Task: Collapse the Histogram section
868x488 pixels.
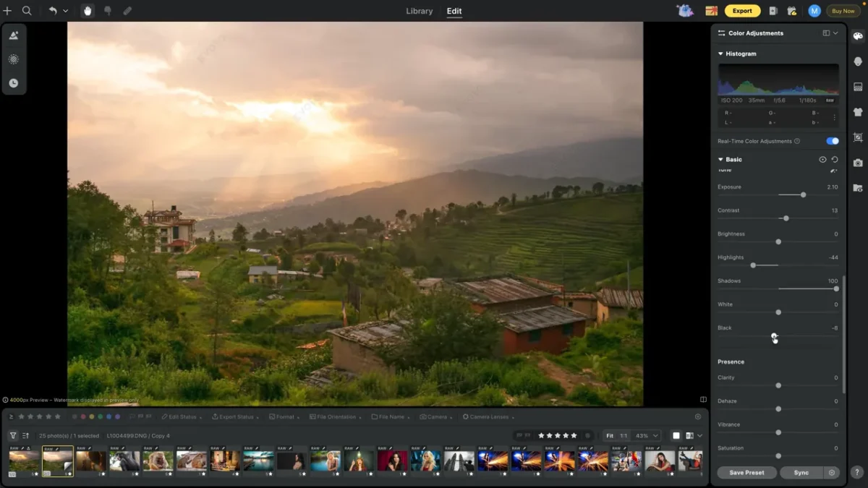Action: click(x=720, y=54)
